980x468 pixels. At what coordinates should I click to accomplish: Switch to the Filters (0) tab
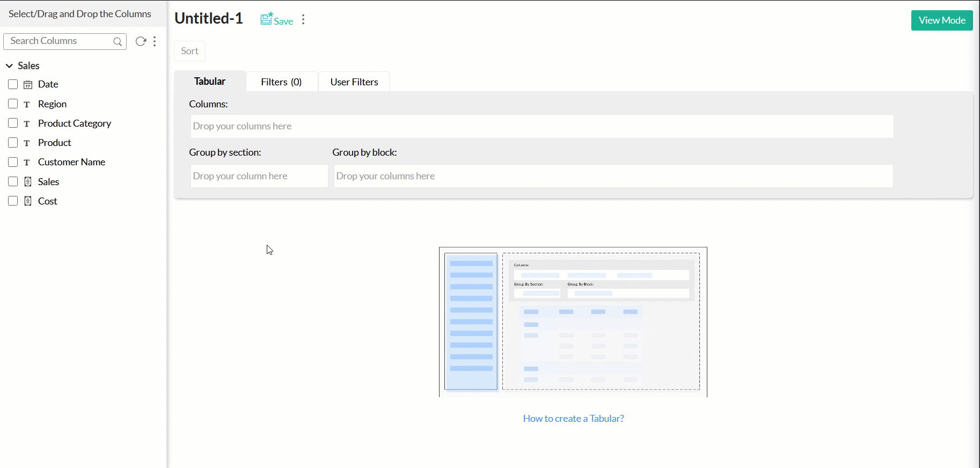pyautogui.click(x=281, y=82)
